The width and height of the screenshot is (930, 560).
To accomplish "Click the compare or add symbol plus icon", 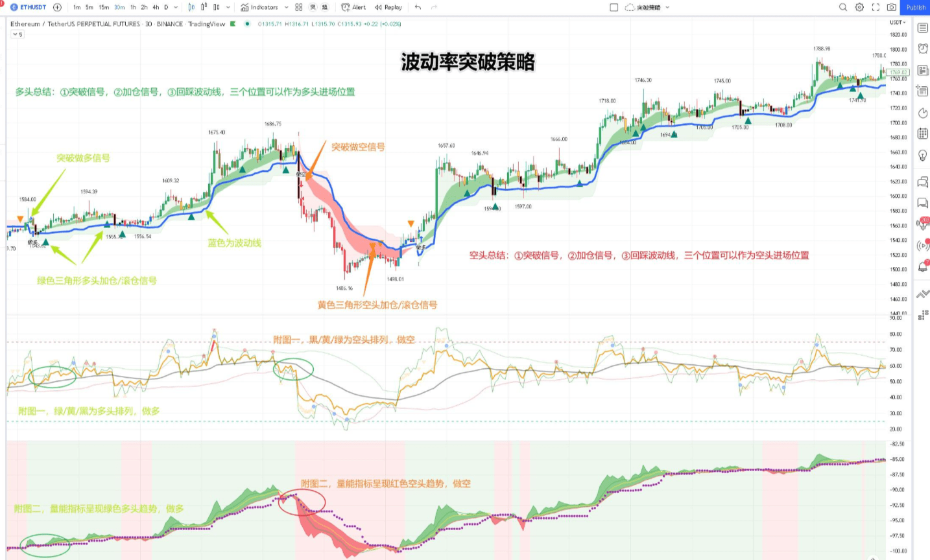I will click(x=57, y=7).
